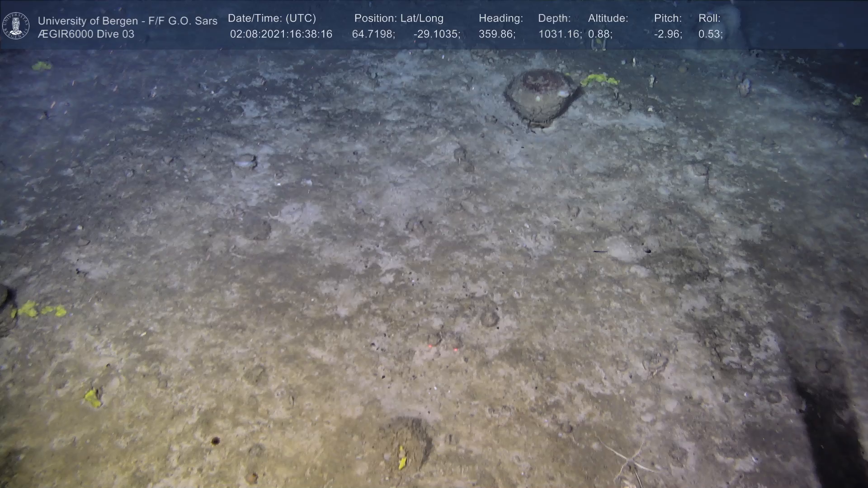Click the Pitch label
868x488 pixels.
click(x=667, y=19)
